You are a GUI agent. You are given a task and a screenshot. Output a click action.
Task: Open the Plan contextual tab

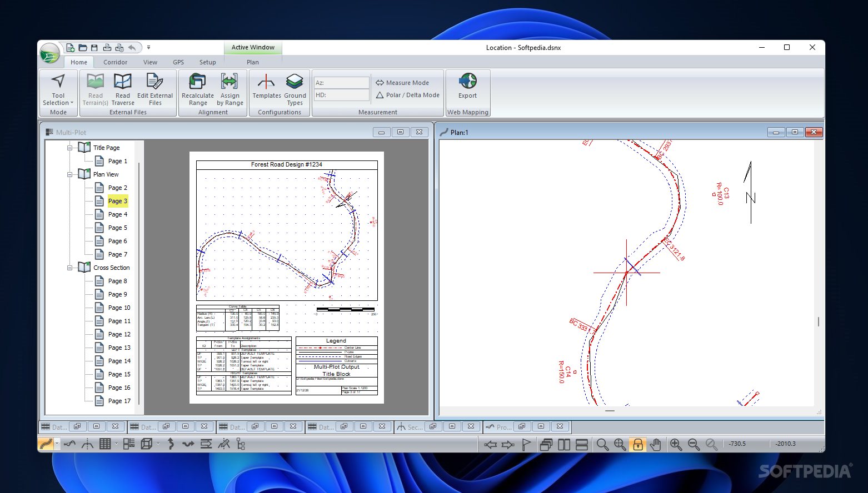253,62
